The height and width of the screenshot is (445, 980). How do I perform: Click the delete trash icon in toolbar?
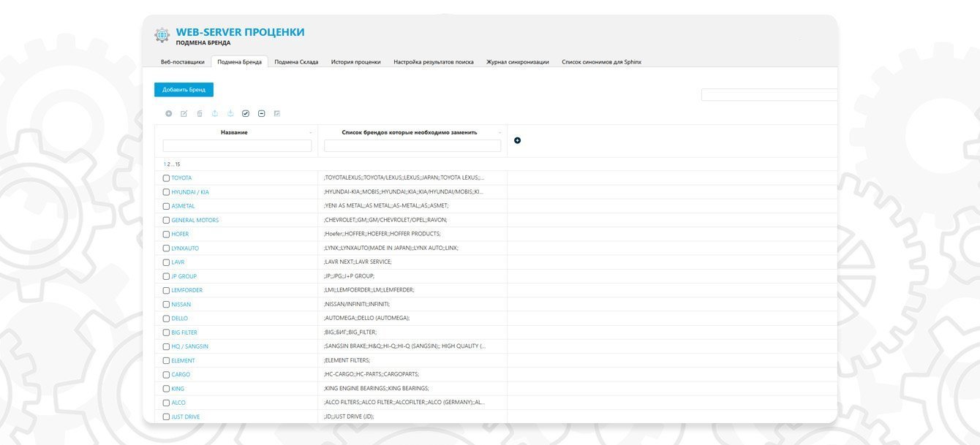click(200, 113)
